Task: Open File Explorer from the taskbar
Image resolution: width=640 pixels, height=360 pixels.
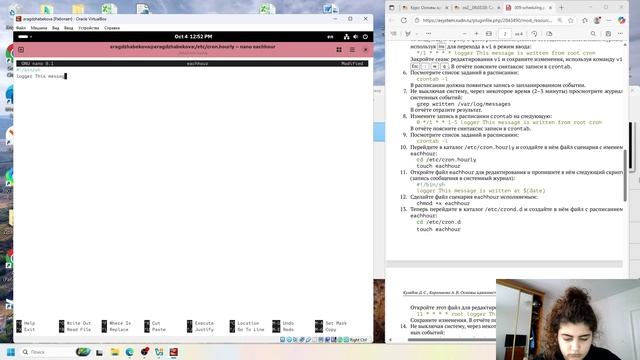Action: 115,352
